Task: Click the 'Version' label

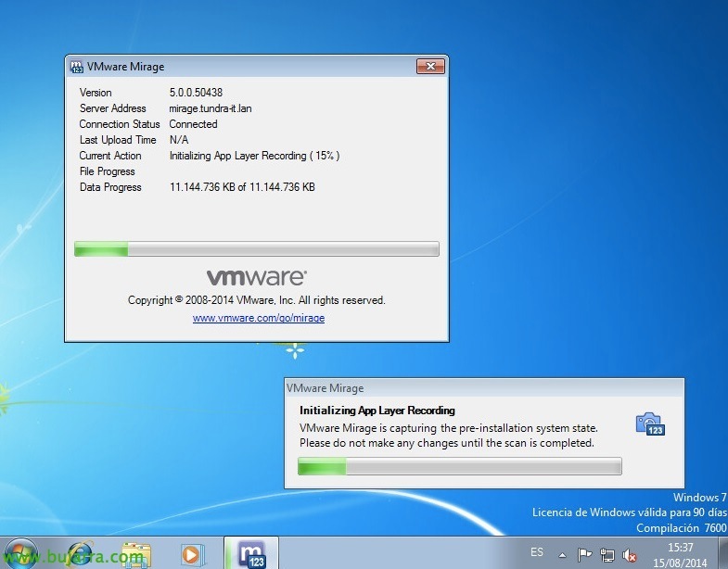Action: (x=96, y=93)
